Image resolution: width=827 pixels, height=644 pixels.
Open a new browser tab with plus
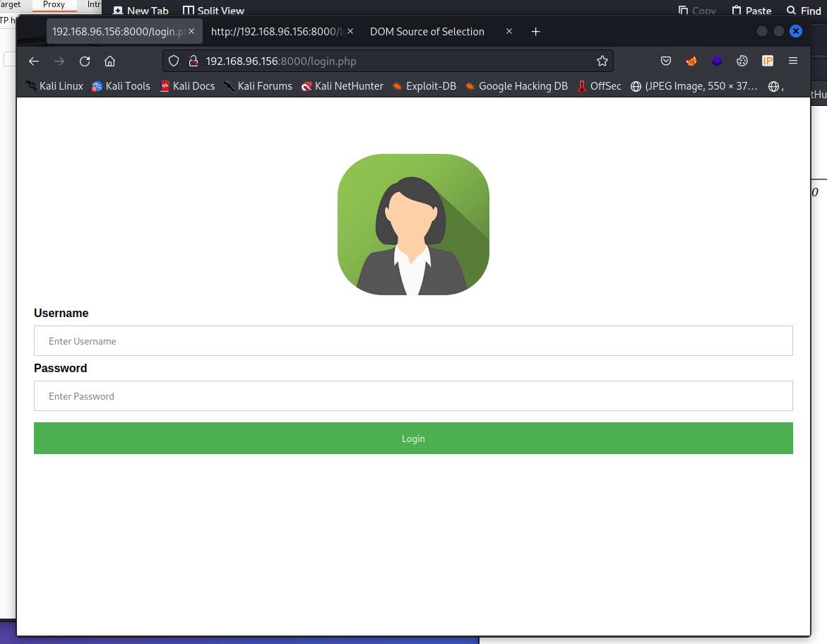[x=535, y=32]
